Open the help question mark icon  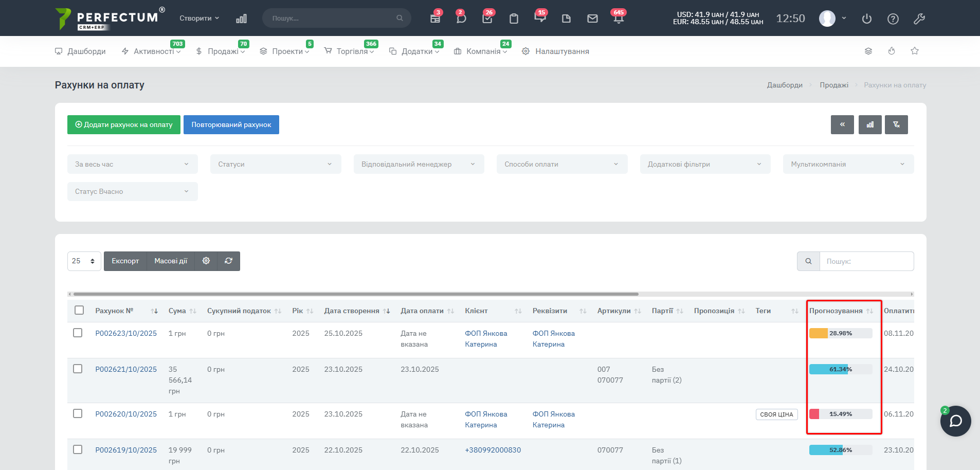tap(893, 19)
